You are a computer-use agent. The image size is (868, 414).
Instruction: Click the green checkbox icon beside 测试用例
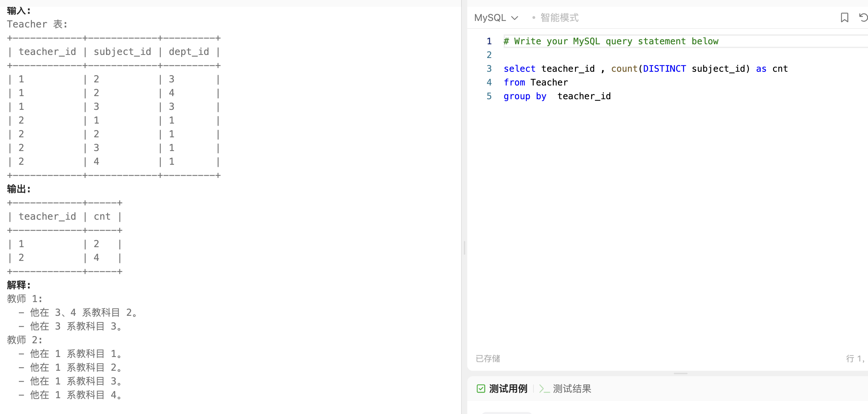[x=481, y=389]
